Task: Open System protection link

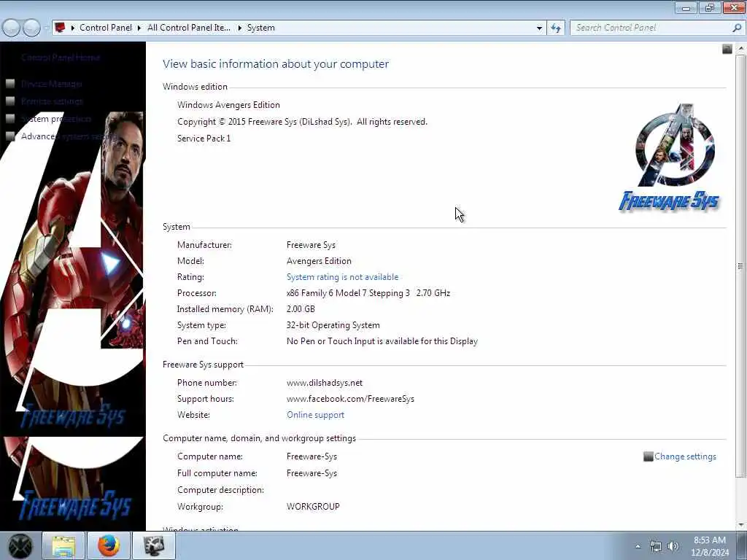Action: pyautogui.click(x=56, y=119)
